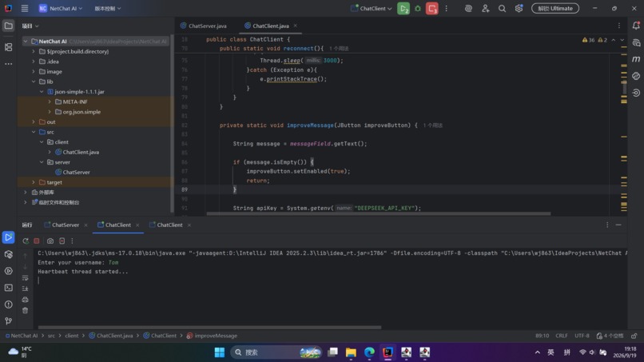Click the unlock Ultimate button
This screenshot has height=362, width=644.
coord(555,8)
